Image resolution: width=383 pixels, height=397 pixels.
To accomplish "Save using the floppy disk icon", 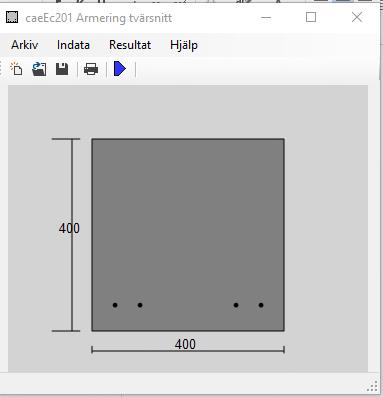I will click(x=62, y=69).
